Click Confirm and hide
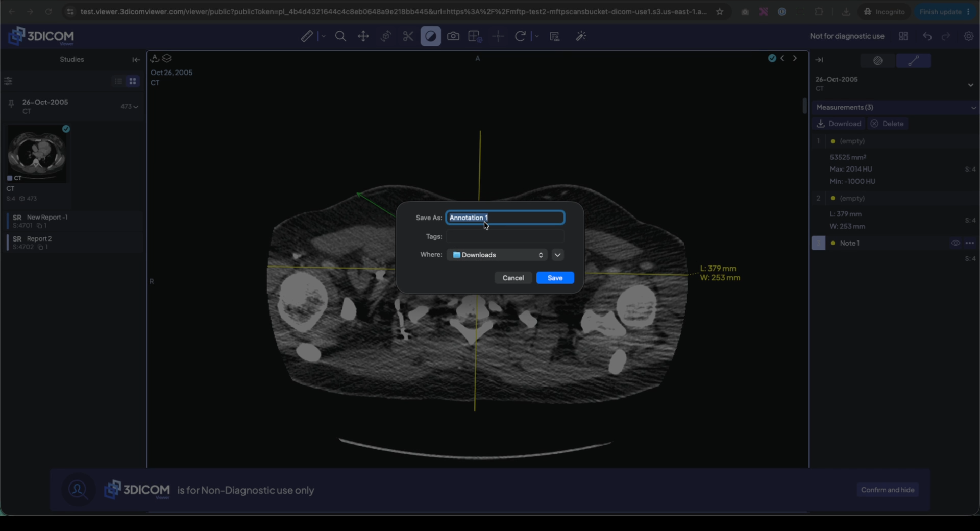 (x=888, y=490)
